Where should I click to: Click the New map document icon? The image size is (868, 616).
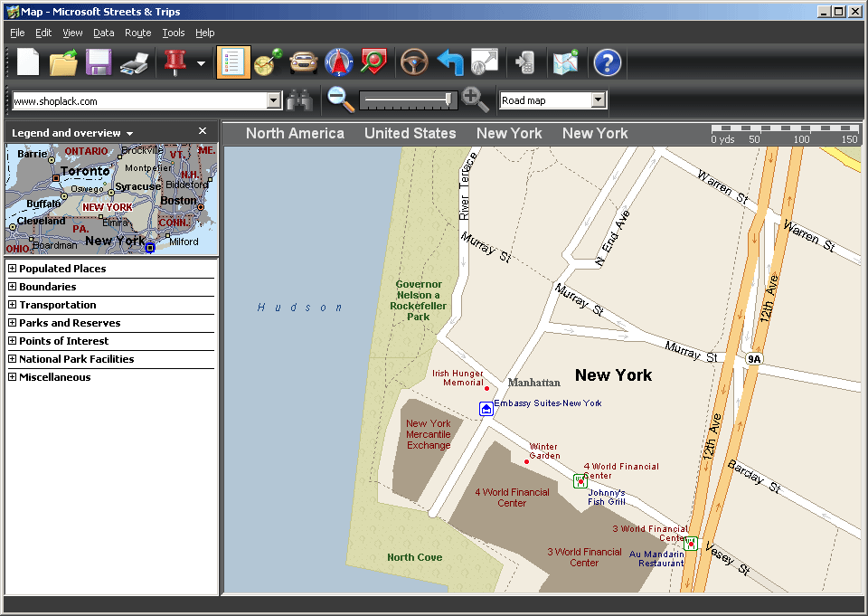tap(28, 62)
